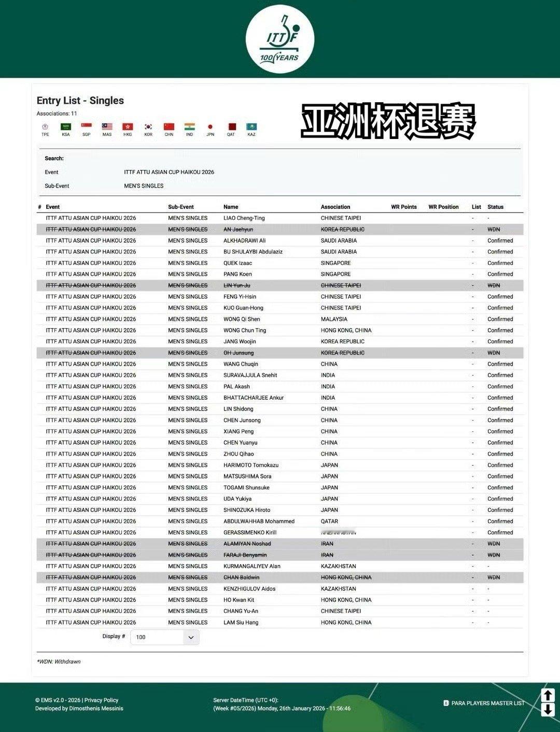Click player name HO Kwan Kit

(239, 600)
